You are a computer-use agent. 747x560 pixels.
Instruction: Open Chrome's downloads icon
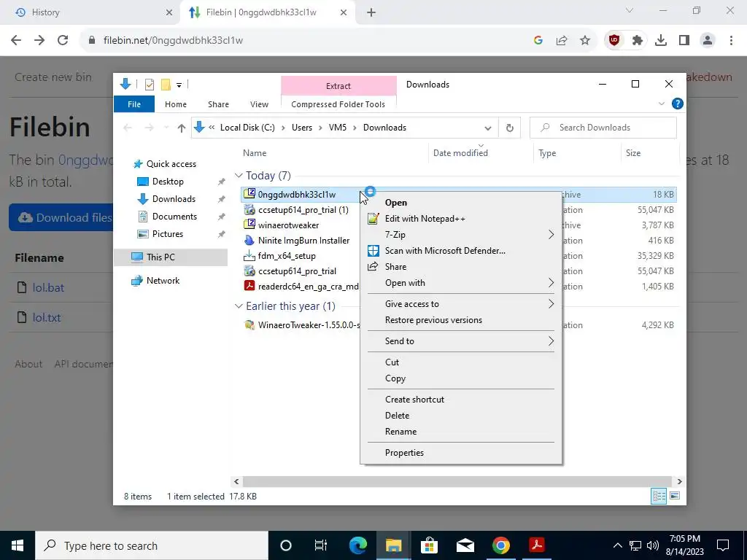tap(661, 41)
